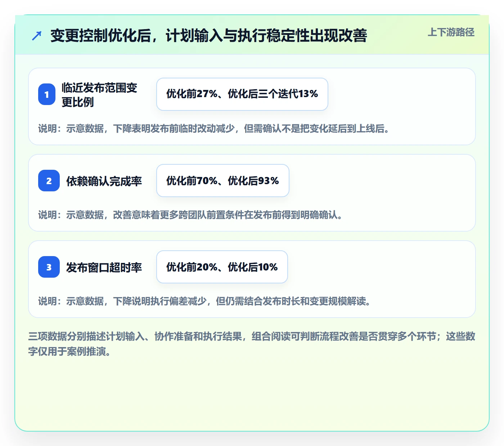Click the note about 执行偏差减少
Screen dimensions: 504x446
[204, 301]
